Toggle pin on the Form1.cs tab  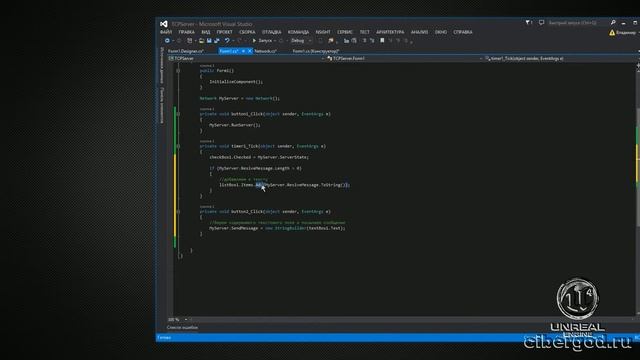click(243, 51)
